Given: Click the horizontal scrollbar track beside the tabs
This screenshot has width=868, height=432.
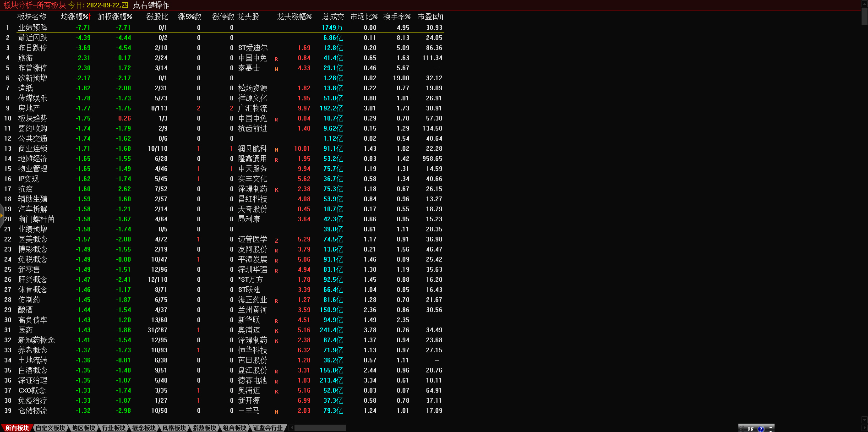Looking at the screenshot, I should tap(321, 428).
